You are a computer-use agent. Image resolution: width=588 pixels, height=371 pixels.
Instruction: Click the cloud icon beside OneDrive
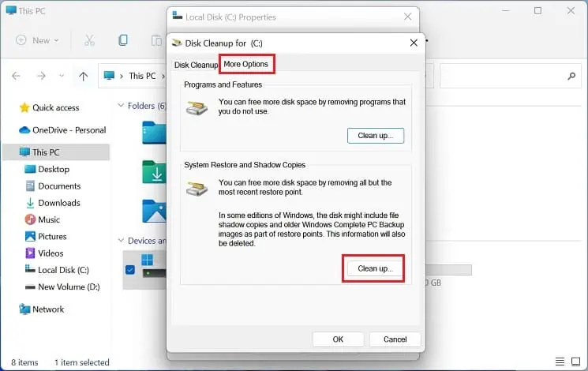point(24,130)
